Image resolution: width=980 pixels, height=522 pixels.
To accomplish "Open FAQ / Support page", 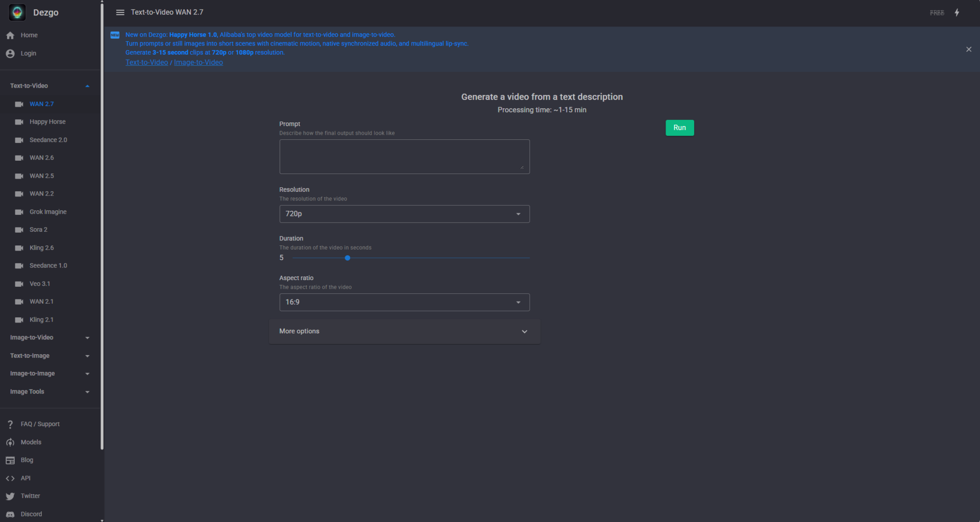I will [x=50, y=424].
